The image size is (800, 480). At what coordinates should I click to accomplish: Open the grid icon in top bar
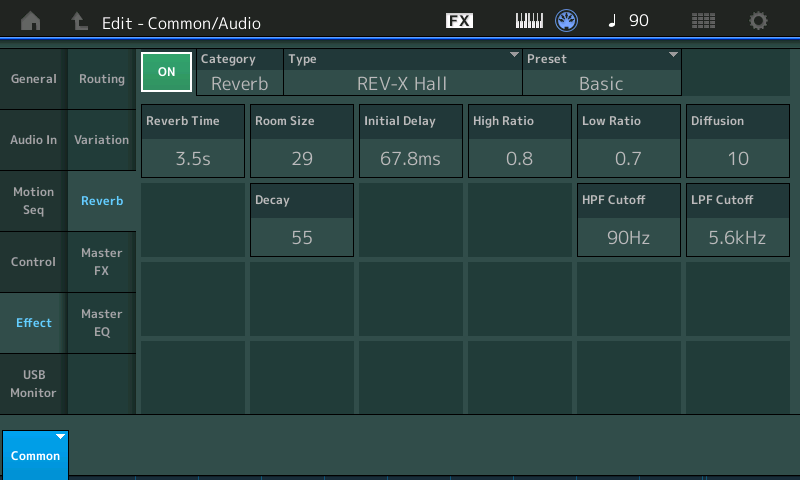[x=704, y=21]
